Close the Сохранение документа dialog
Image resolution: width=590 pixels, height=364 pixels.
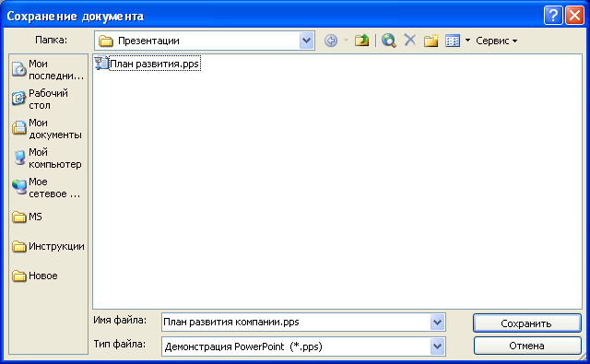574,16
